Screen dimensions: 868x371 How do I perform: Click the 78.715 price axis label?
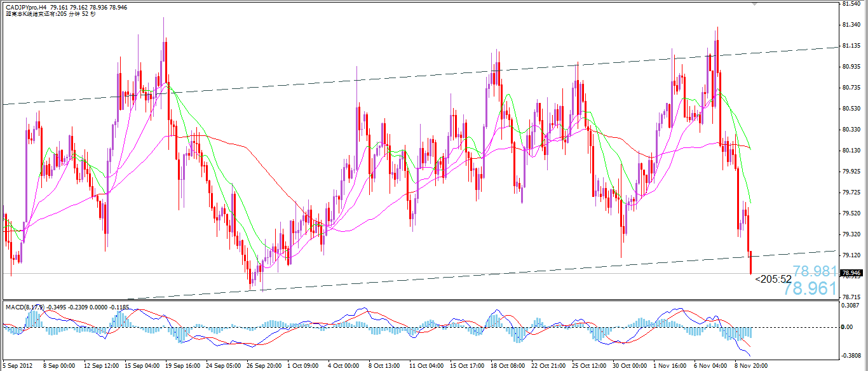click(851, 297)
